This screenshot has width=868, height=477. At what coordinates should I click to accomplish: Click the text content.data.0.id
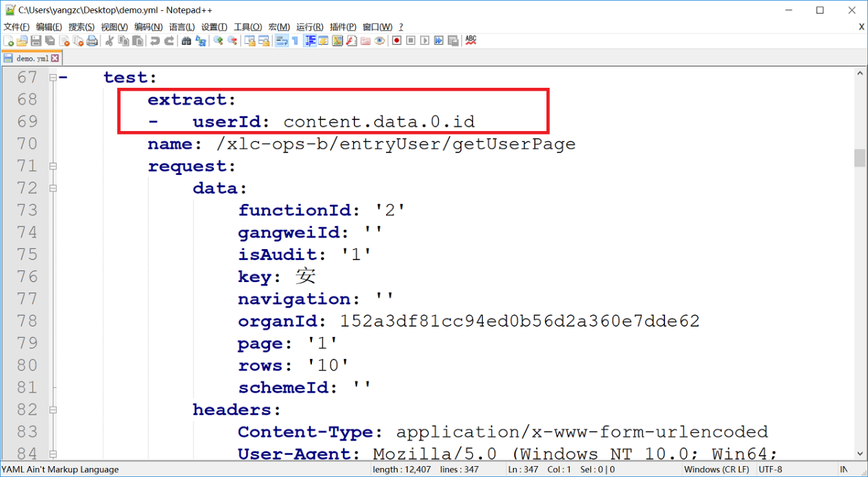(379, 122)
